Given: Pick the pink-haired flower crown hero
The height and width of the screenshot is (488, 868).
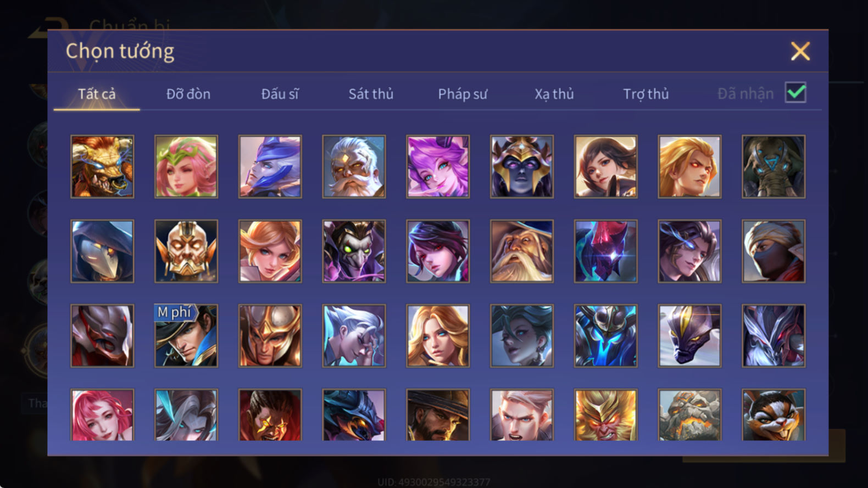Looking at the screenshot, I should point(186,166).
